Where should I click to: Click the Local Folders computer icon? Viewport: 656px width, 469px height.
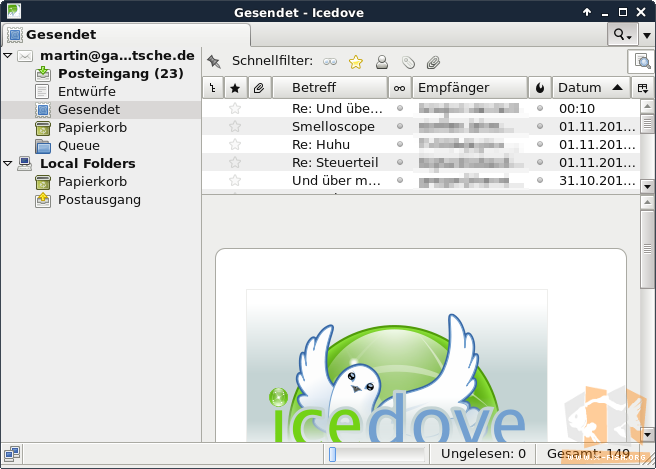25,164
